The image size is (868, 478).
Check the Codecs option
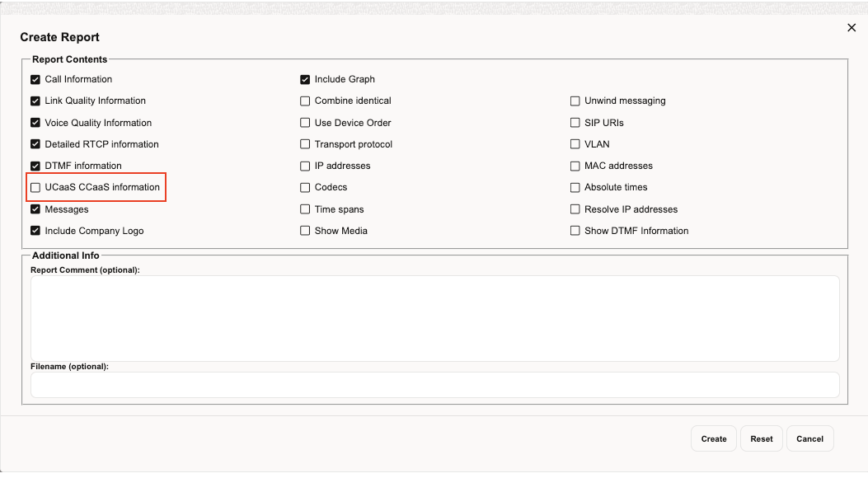pos(305,187)
